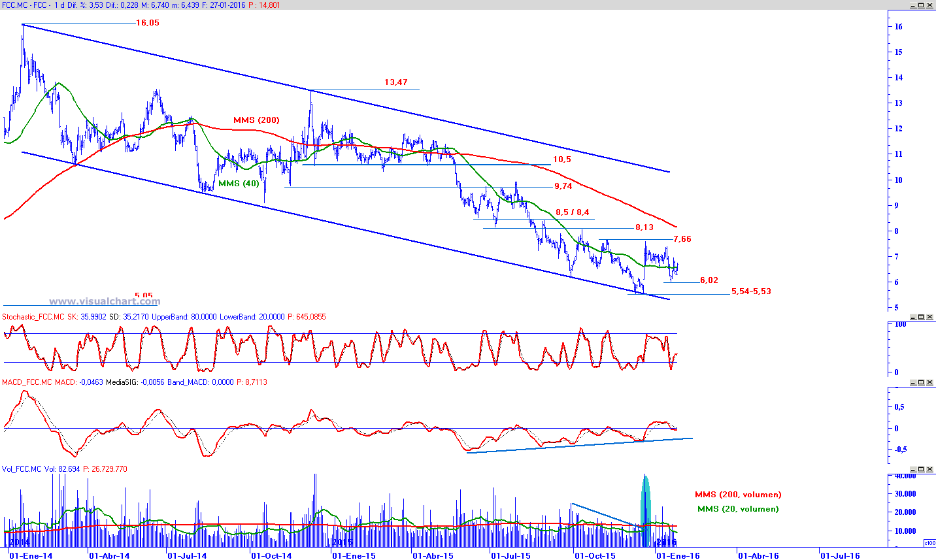Click the MMS (40) moving average label
Image resolution: width=936 pixels, height=560 pixels.
point(239,184)
